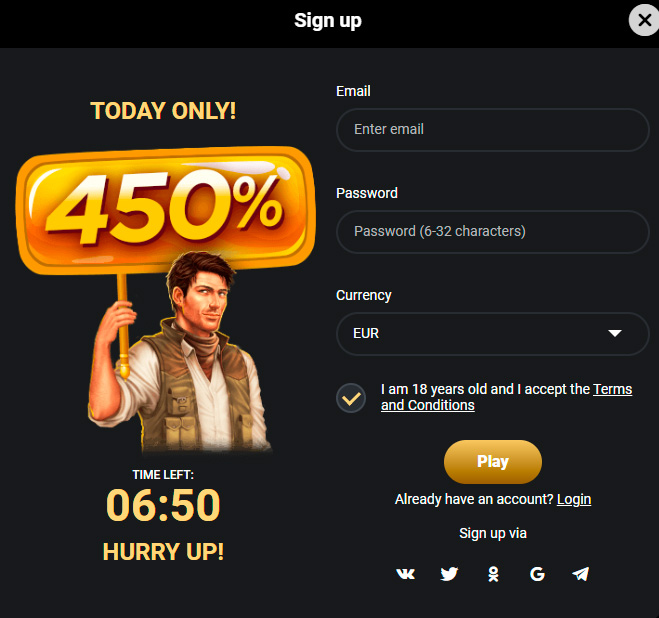Viewport: 659px width, 618px height.
Task: Click the 06:50 countdown timer
Action: tap(163, 505)
